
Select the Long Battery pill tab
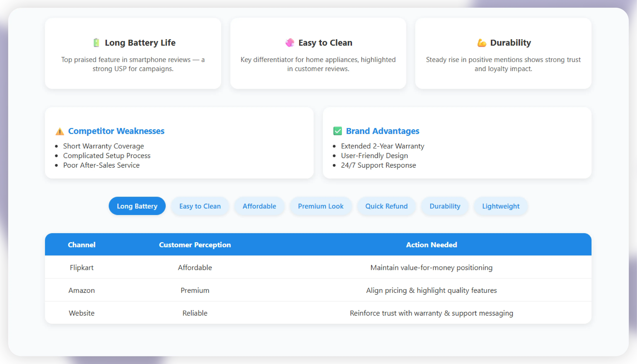pyautogui.click(x=137, y=206)
